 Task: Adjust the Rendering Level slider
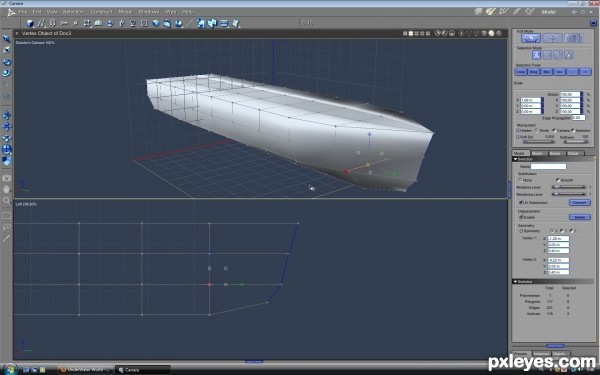pos(569,194)
